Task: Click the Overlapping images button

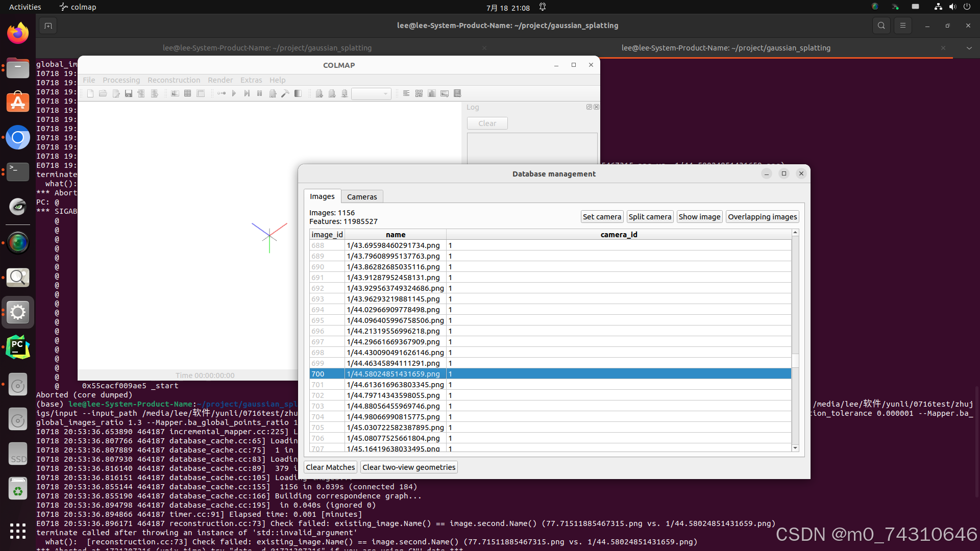Action: point(762,217)
